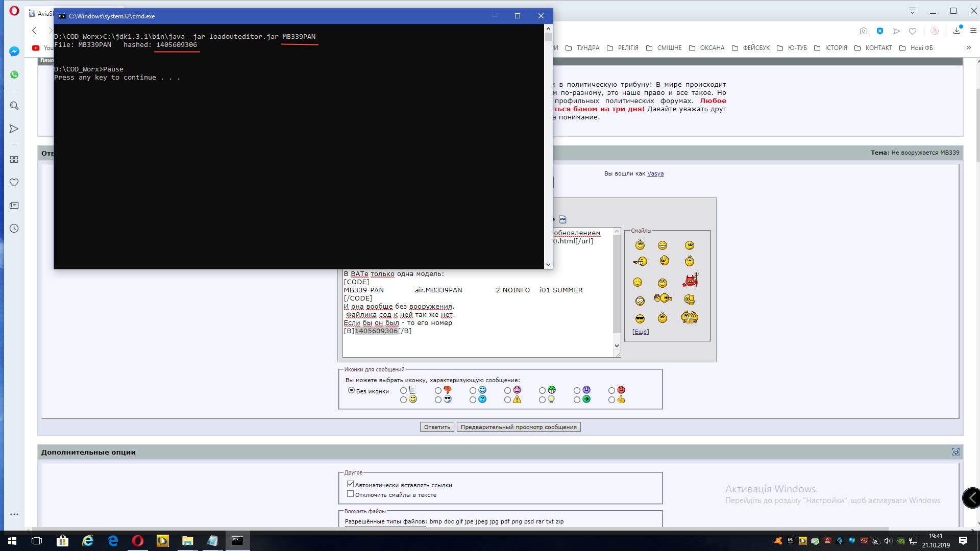Click 'Предварительный просмотр сообщения' button
The image size is (980, 551).
[519, 427]
